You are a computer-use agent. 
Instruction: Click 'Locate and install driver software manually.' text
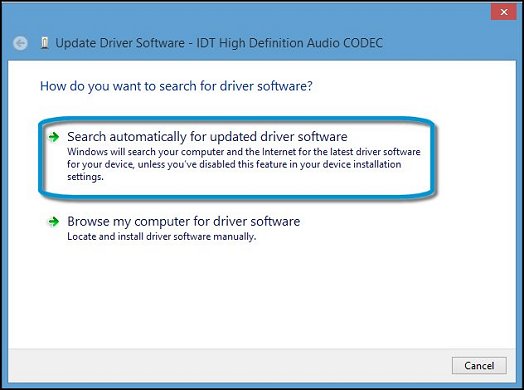(x=161, y=237)
